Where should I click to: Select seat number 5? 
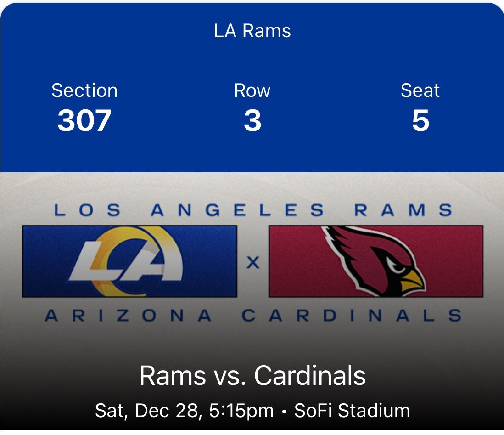tap(420, 120)
